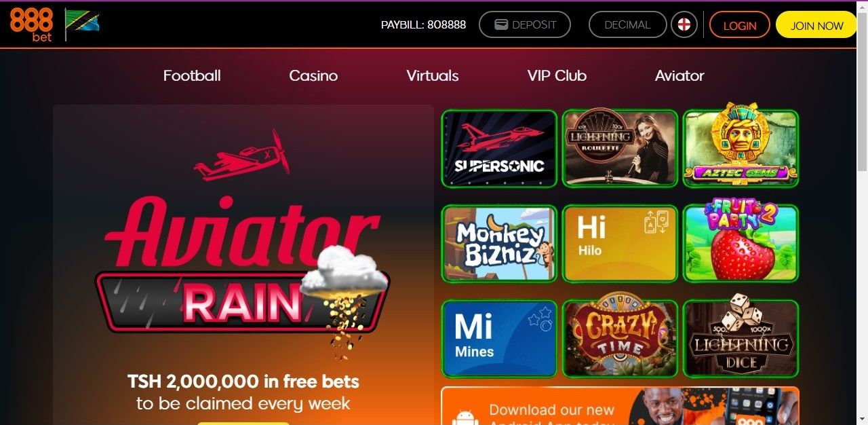The height and width of the screenshot is (425, 868).
Task: Click the Login button
Action: point(739,25)
